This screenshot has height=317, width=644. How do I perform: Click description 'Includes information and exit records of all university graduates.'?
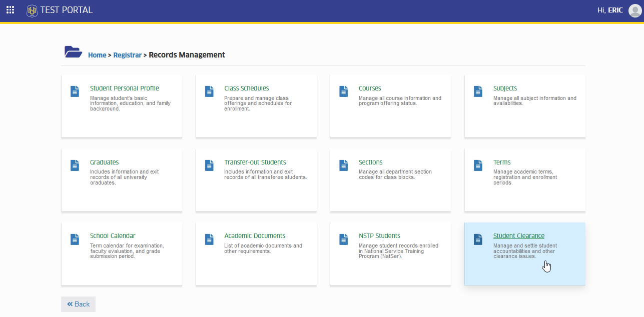click(x=124, y=177)
